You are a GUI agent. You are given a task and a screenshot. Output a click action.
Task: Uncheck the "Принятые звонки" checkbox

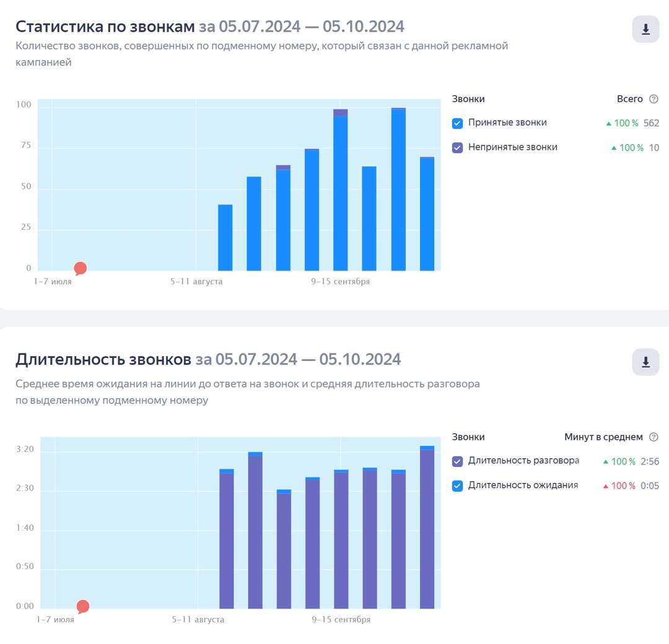pos(458,123)
